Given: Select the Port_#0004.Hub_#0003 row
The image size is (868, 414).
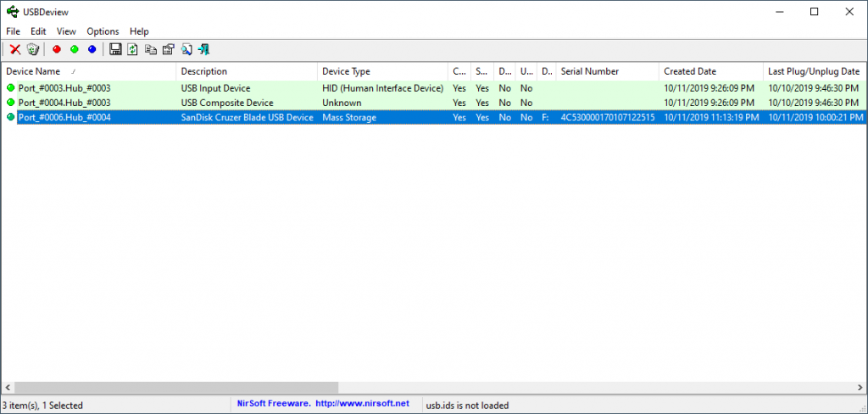Looking at the screenshot, I should [x=434, y=103].
